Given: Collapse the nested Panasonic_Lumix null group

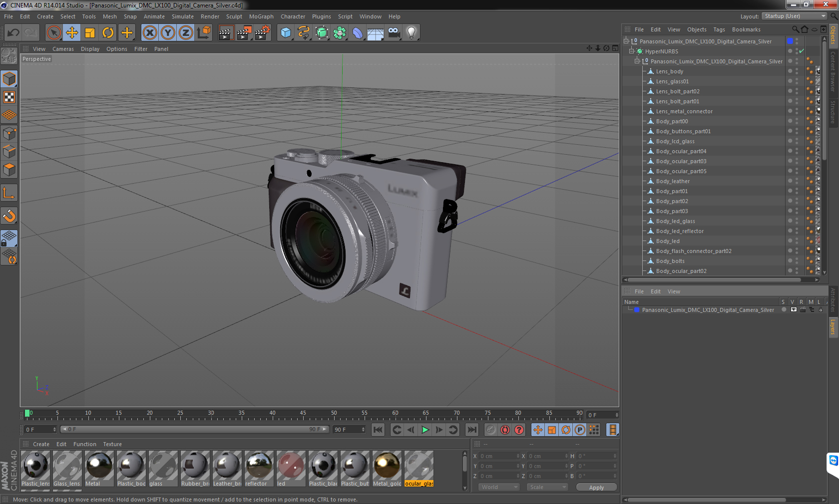Looking at the screenshot, I should pos(637,61).
